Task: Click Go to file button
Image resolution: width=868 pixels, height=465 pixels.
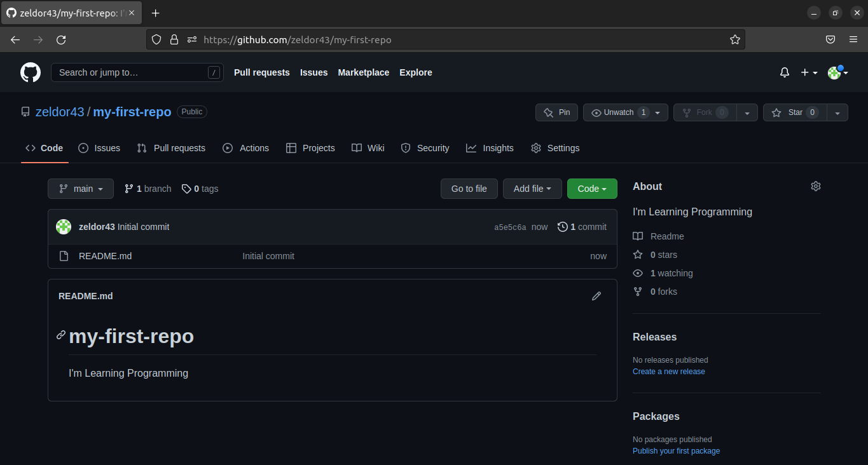Action: [x=469, y=189]
